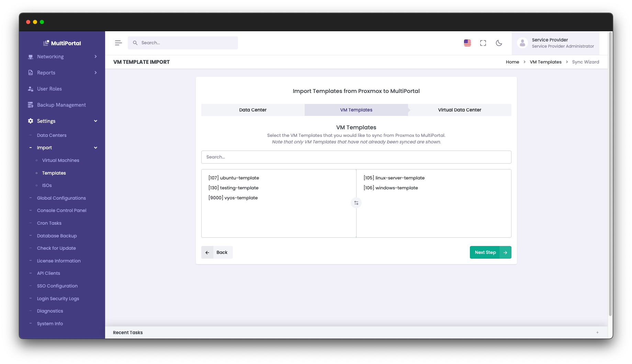Collapse the Settings submenu chevron

96,121
